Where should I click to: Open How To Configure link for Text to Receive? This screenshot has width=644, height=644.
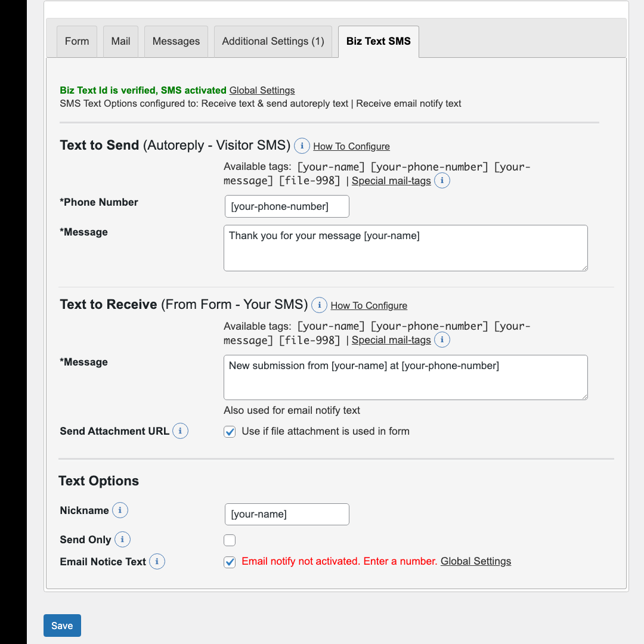[x=369, y=305]
